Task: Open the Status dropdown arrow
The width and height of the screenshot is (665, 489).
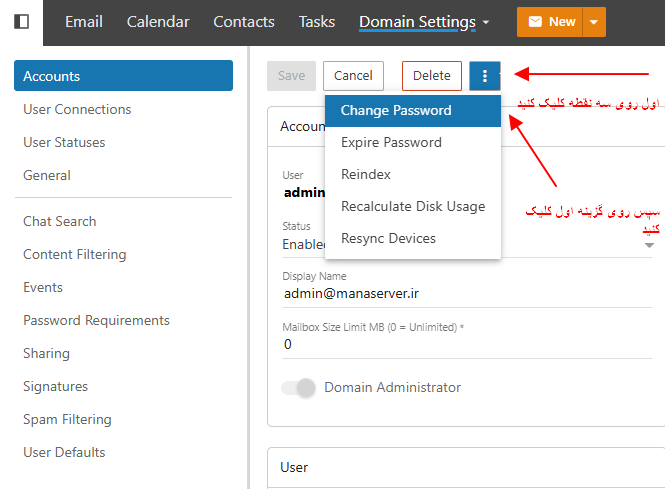Action: pyautogui.click(x=649, y=245)
